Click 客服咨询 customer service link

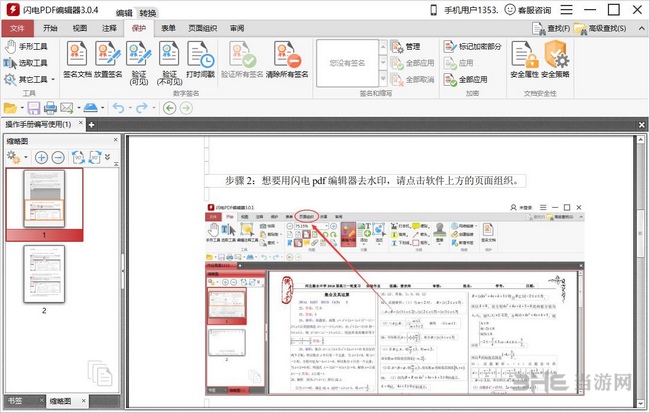(528, 10)
